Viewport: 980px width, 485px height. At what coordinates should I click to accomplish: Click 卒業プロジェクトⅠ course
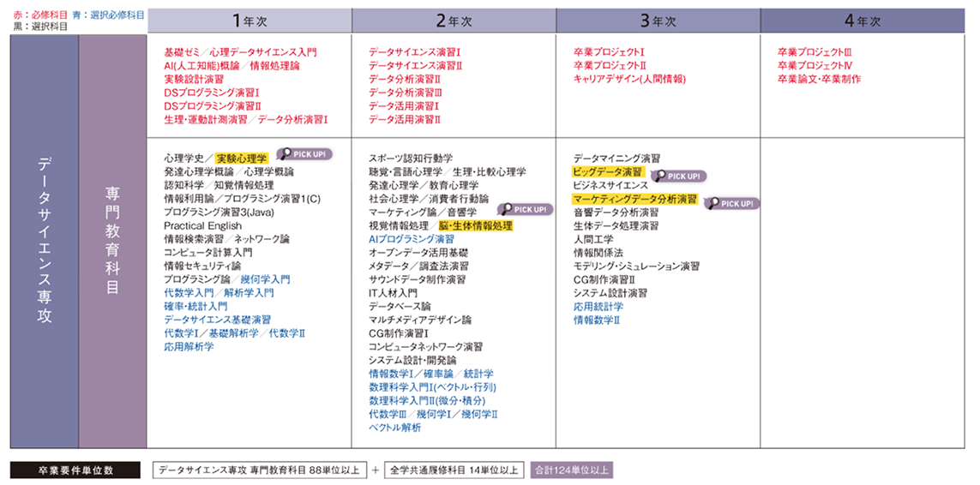coord(610,52)
